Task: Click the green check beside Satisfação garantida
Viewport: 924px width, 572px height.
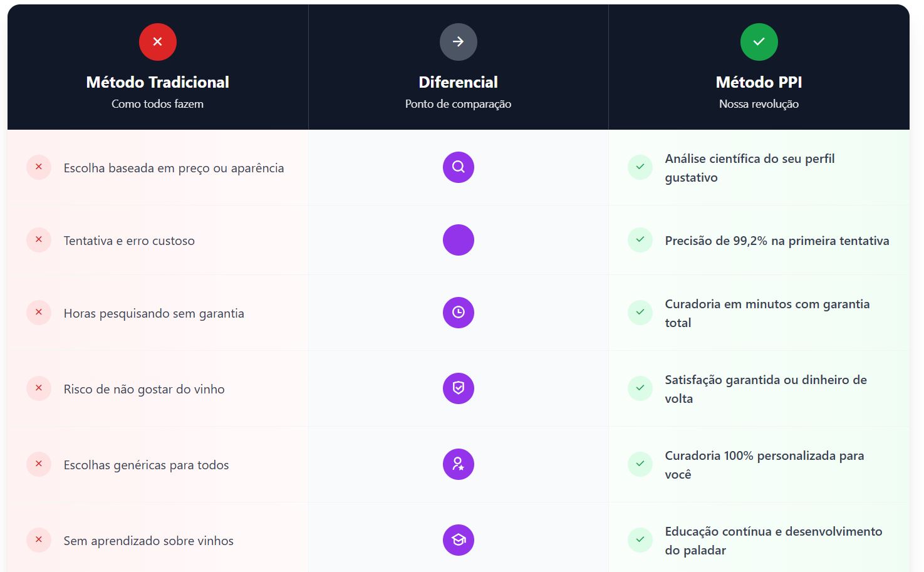Action: [x=640, y=388]
